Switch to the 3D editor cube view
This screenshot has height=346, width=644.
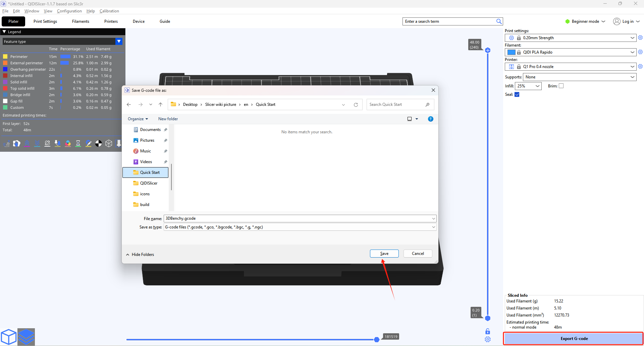pyautogui.click(x=9, y=337)
